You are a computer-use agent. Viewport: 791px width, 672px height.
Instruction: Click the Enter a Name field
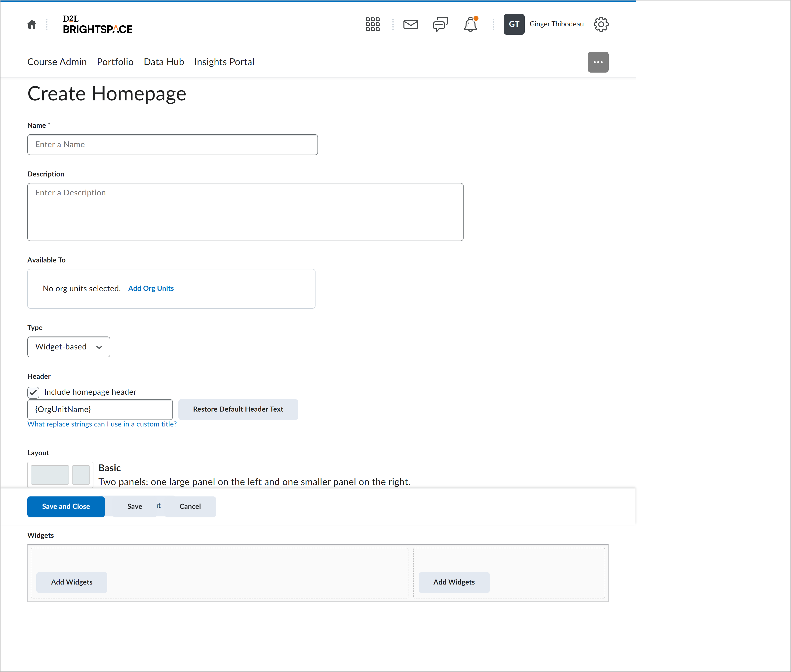coord(172,144)
